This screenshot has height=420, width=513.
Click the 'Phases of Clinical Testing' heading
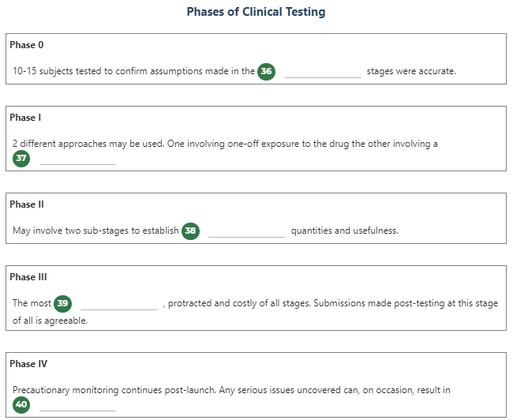click(256, 12)
